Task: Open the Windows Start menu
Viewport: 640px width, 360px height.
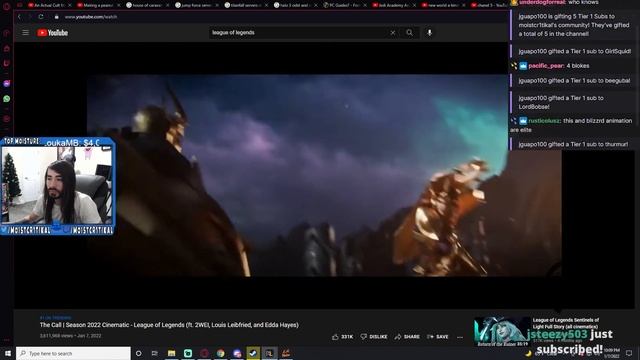Action: [7, 353]
